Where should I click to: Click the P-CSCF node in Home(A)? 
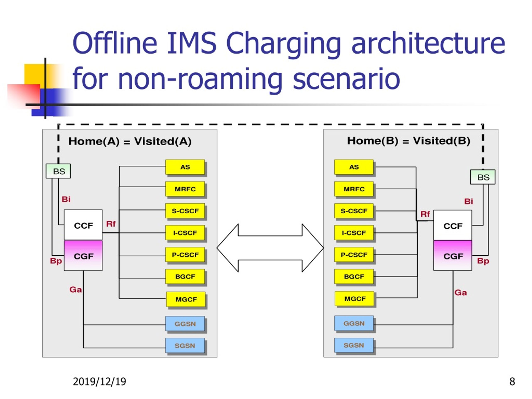pyautogui.click(x=185, y=255)
